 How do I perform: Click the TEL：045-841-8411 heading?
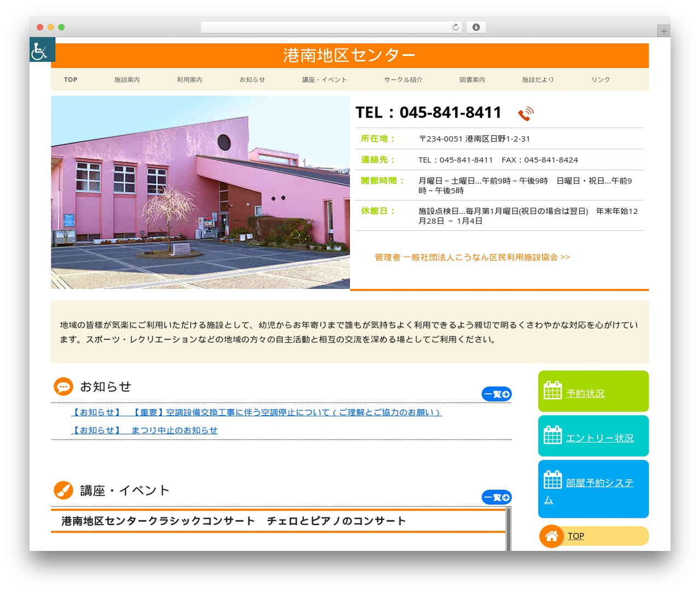pos(428,112)
